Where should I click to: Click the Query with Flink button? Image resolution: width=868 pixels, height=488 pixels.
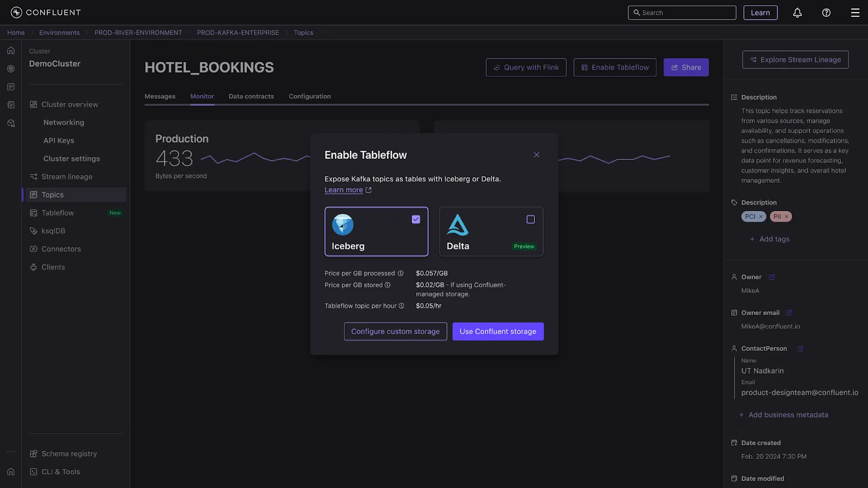526,67
